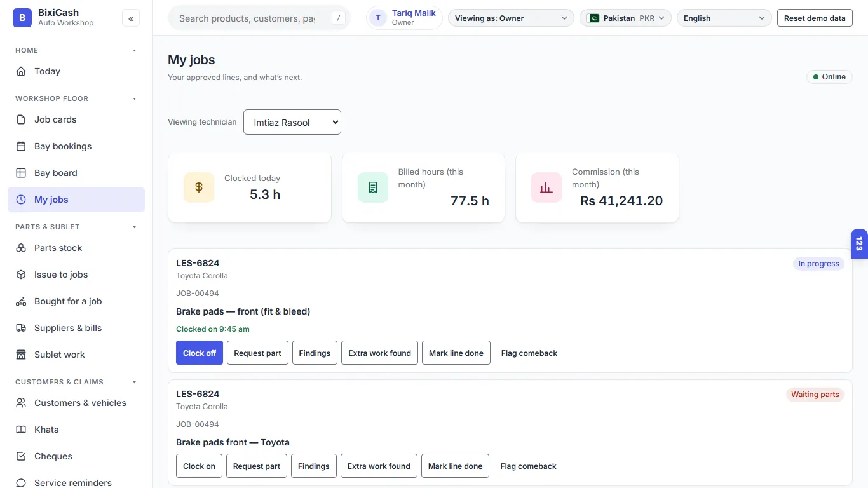Screen dimensions: 868x488
Task: Click the Cheques checkmark icon
Action: coord(21,456)
